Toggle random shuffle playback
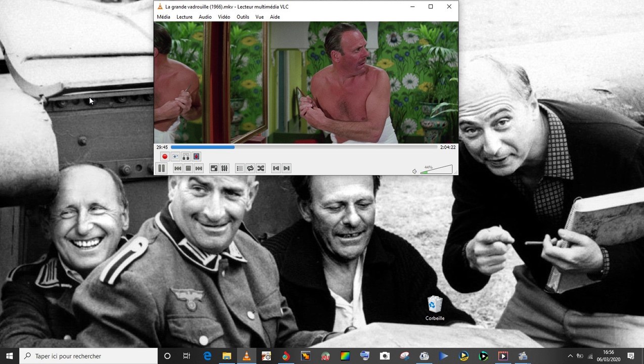644x364 pixels. [261, 168]
